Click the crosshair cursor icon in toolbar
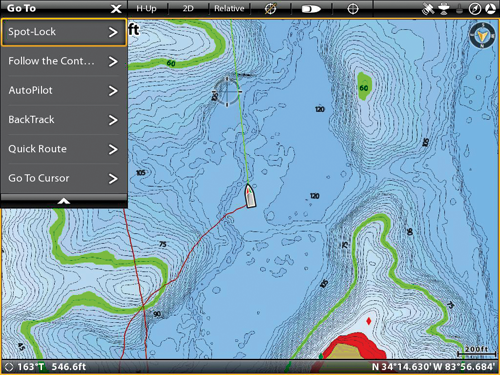500x375 pixels. pos(353,9)
